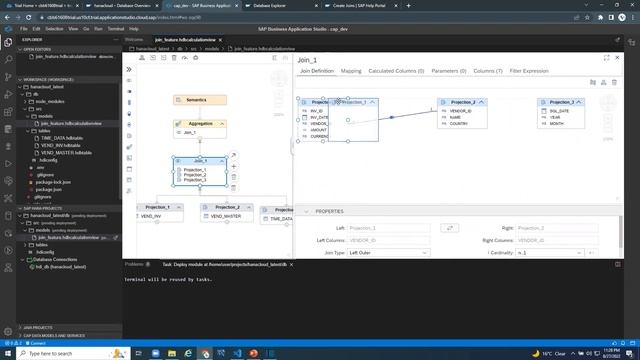Click the Right Column input field
640x360 pixels.
(557, 241)
